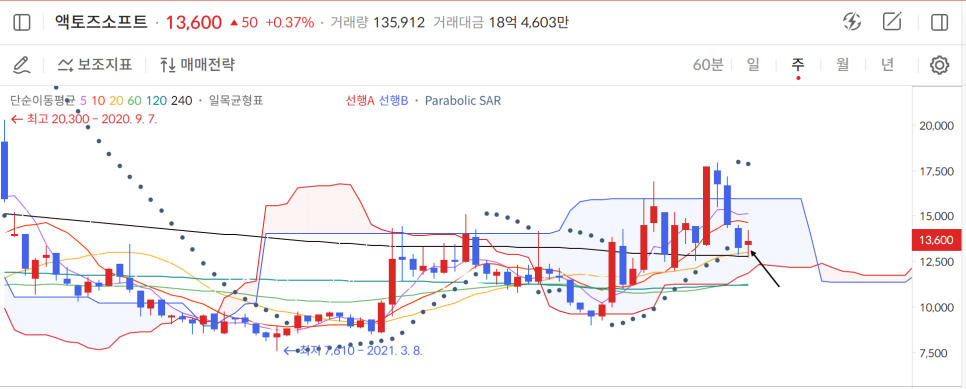Click the 일목균형표 legend label
The width and height of the screenshot is (966, 389).
pyautogui.click(x=236, y=100)
